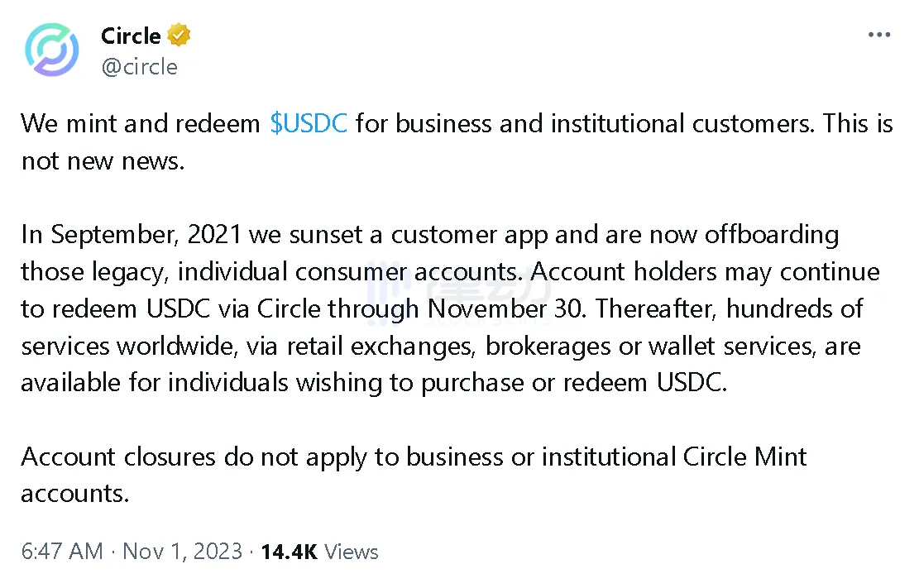Click the @circle handle
This screenshot has height=588, width=919.
tap(139, 66)
